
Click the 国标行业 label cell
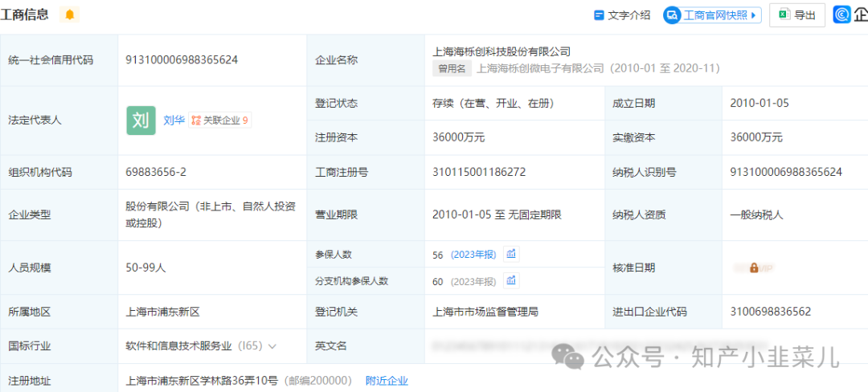59,346
